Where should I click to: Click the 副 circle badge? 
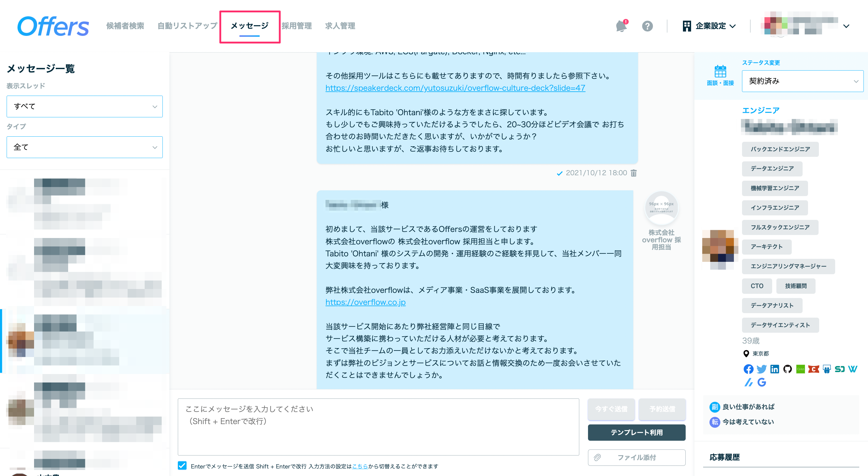(x=714, y=407)
